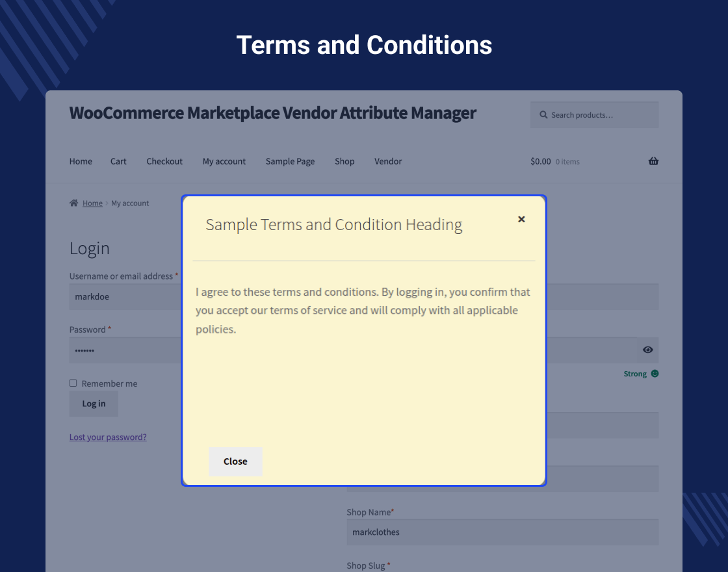Focus the Search products field
The height and width of the screenshot is (572, 728).
(601, 115)
